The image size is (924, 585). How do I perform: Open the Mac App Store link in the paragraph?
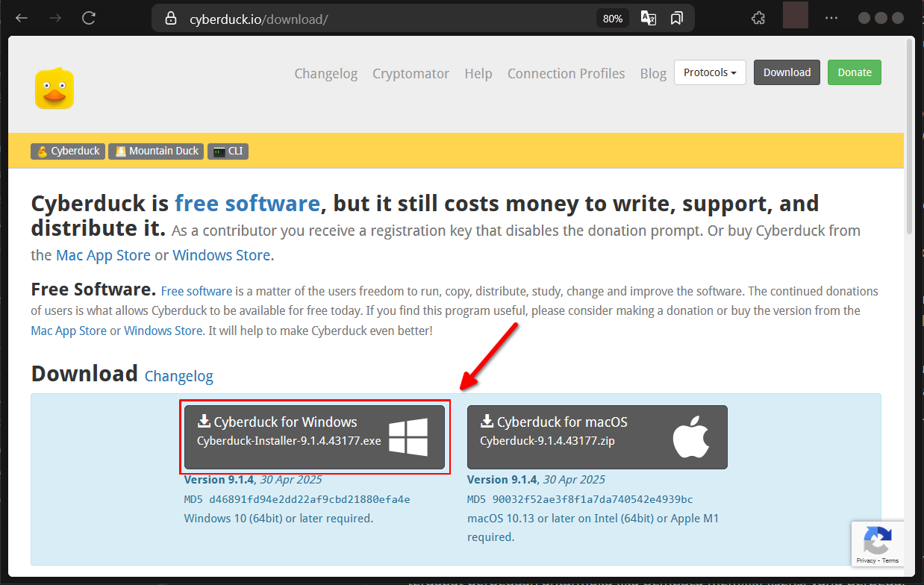coord(69,330)
